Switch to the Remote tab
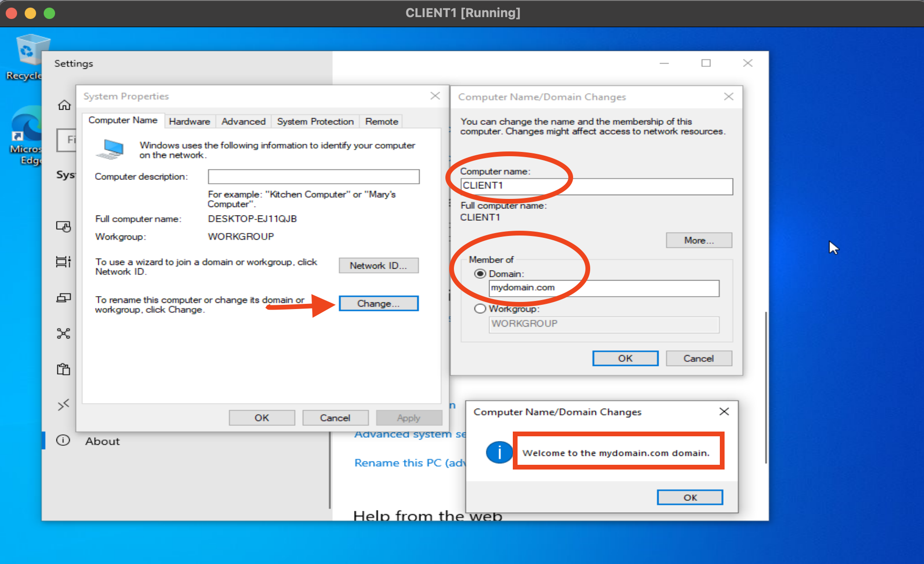This screenshot has height=564, width=924. point(381,122)
